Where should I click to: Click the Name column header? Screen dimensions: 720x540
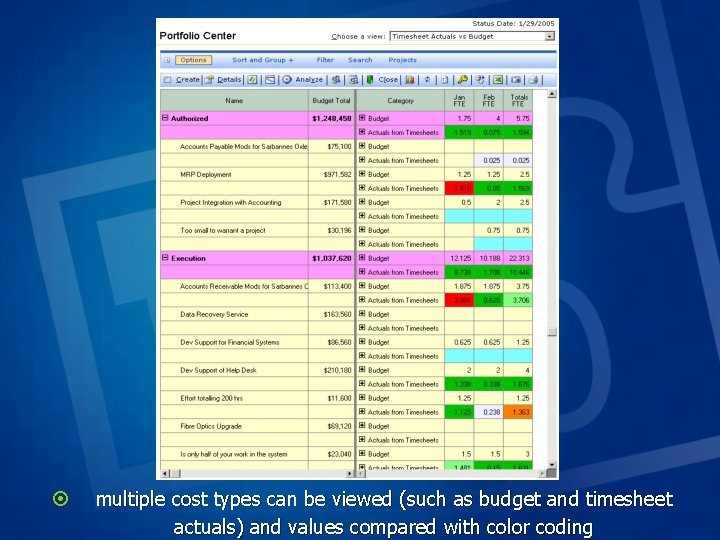click(234, 101)
